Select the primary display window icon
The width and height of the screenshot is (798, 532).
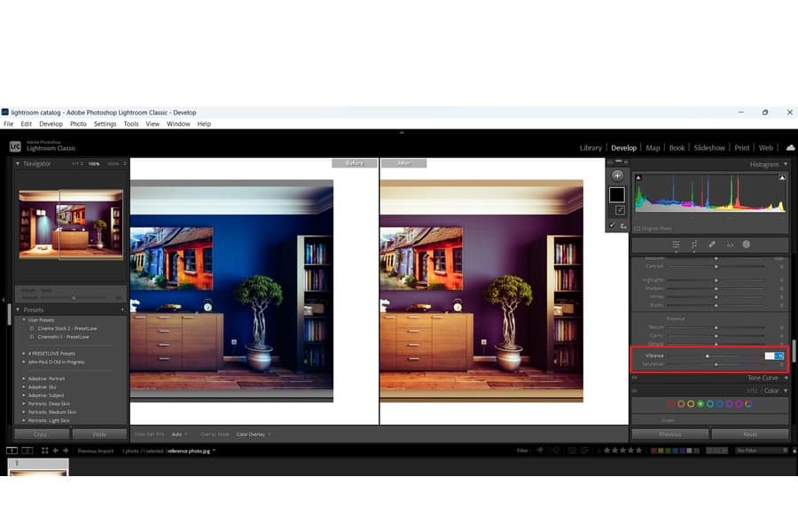[x=12, y=450]
